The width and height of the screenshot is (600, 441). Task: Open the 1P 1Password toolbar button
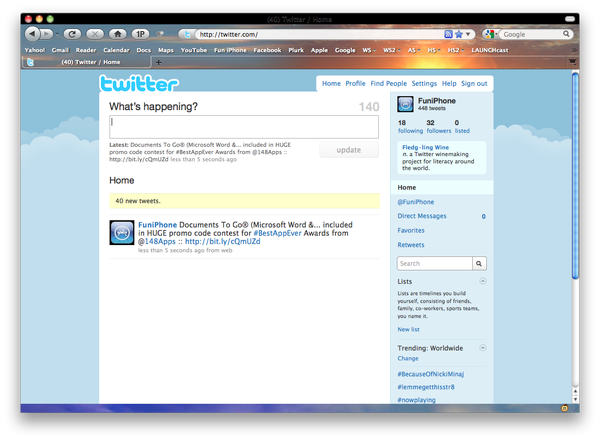140,34
